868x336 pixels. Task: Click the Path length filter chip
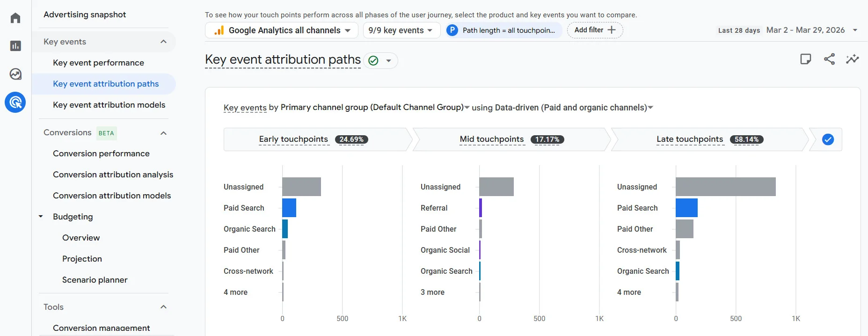[x=503, y=30]
